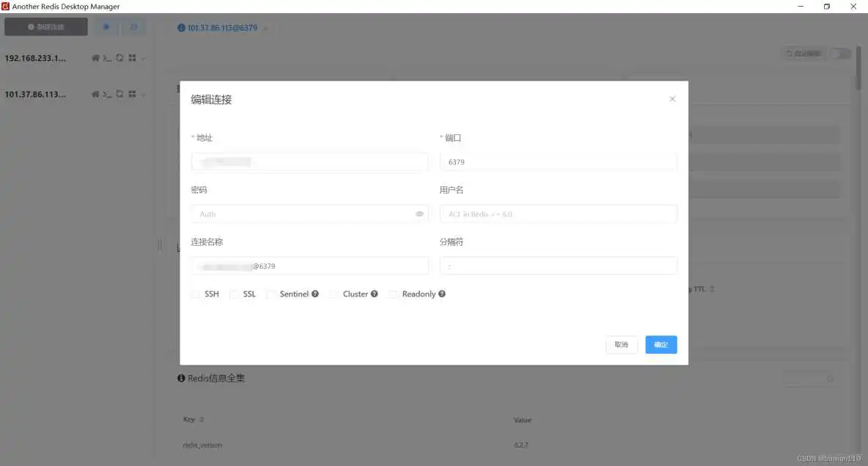Toggle the 自动刷新 auto-refresh switch
The width and height of the screenshot is (868, 466).
coord(840,53)
